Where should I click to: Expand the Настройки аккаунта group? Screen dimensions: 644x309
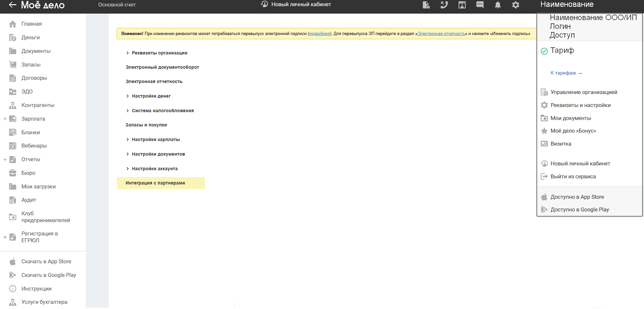point(128,169)
